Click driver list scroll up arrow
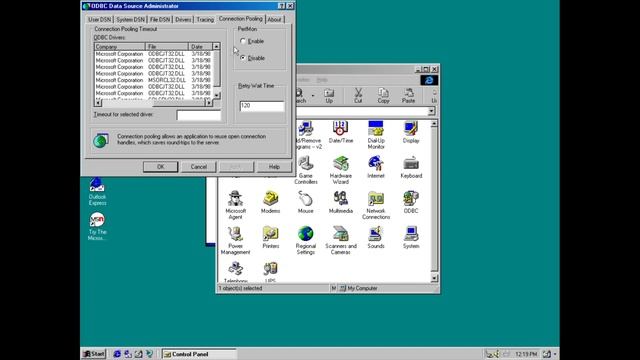The image size is (640, 360). pos(217,47)
